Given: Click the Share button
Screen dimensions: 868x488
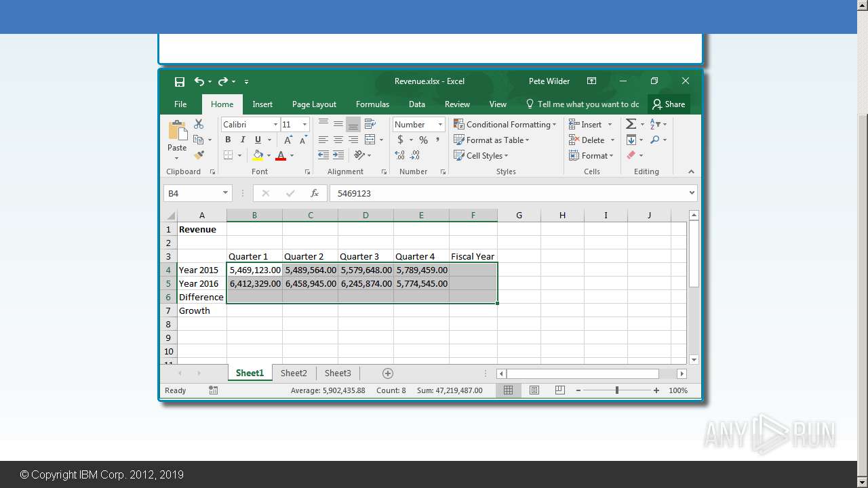Looking at the screenshot, I should tap(669, 104).
